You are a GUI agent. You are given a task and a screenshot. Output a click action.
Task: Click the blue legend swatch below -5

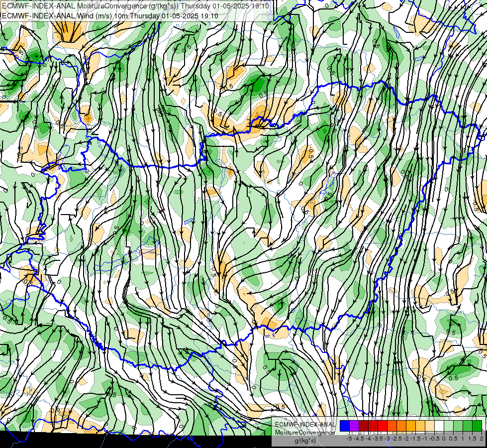click(x=345, y=426)
